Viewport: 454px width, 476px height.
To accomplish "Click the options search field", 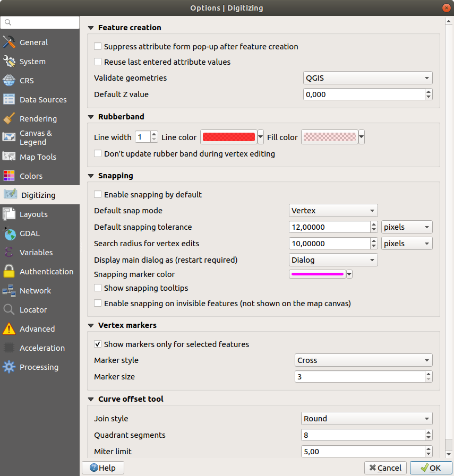I will point(41,22).
